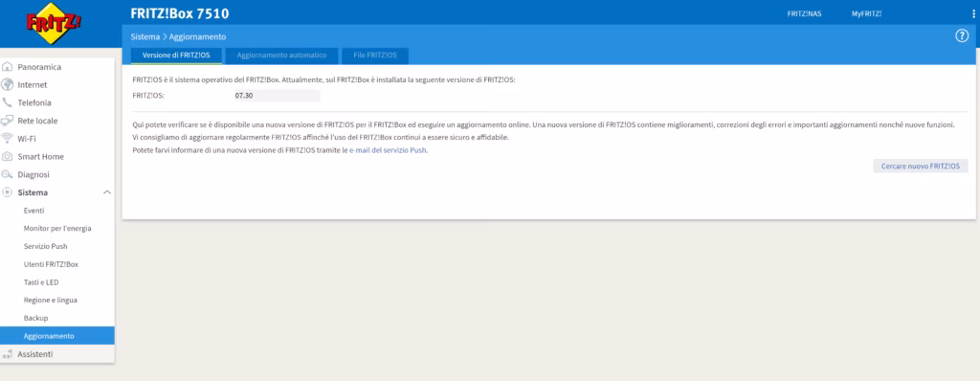The width and height of the screenshot is (980, 381).
Task: Switch to Aggiornamento automatico tab
Action: tap(281, 56)
